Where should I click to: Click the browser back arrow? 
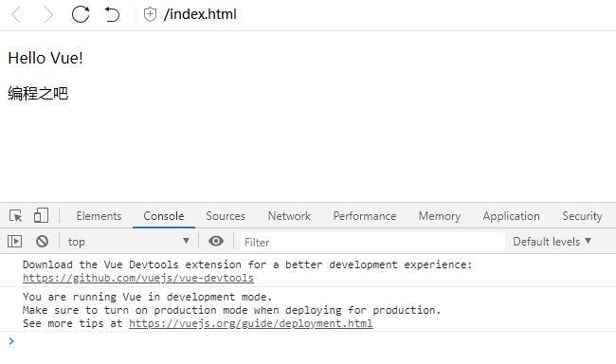click(x=16, y=15)
